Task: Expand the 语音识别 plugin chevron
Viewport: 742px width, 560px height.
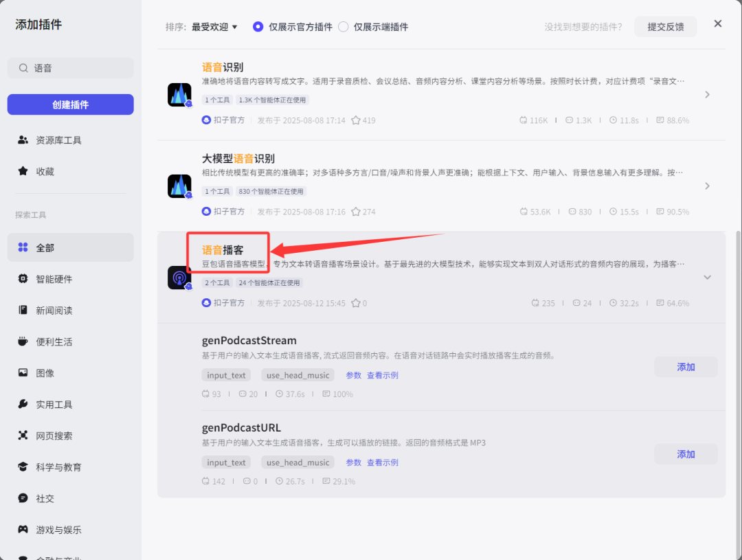Action: point(708,95)
